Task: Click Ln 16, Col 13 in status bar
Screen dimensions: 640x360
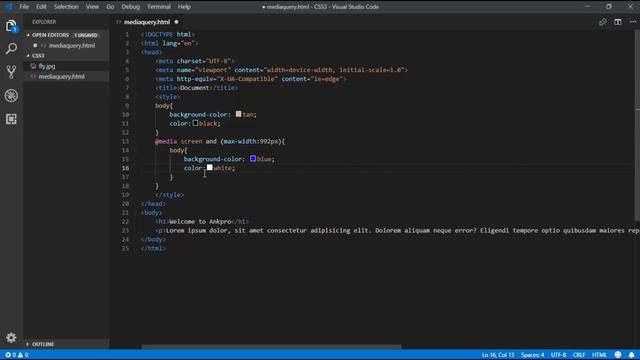Action: point(498,355)
